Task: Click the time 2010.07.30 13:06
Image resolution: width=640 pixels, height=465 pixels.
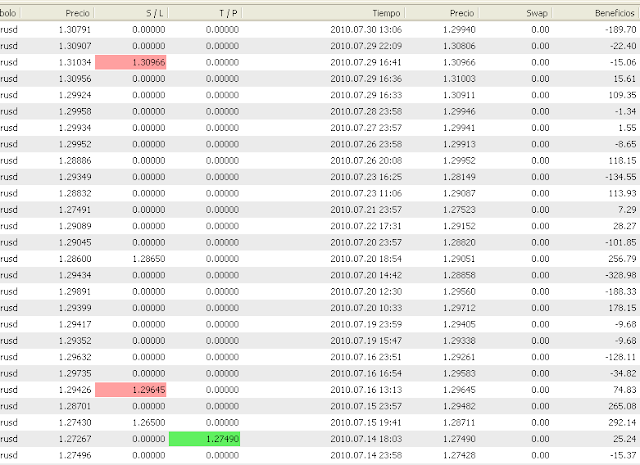Action: (x=366, y=30)
